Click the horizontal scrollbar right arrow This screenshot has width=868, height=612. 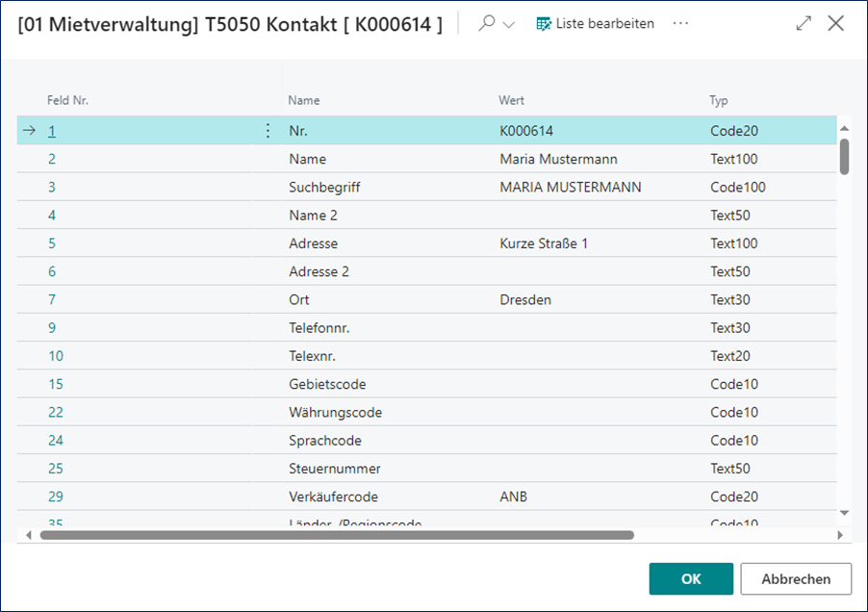(x=840, y=535)
